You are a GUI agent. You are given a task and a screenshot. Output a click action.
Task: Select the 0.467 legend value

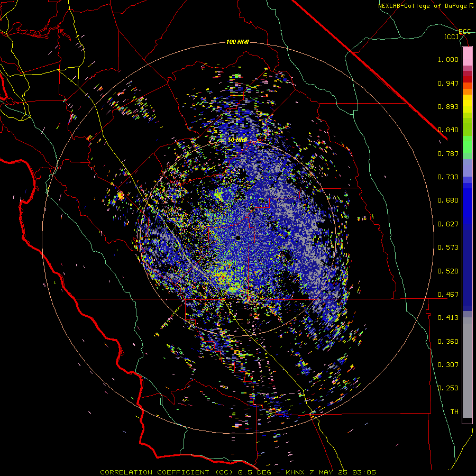pos(448,295)
